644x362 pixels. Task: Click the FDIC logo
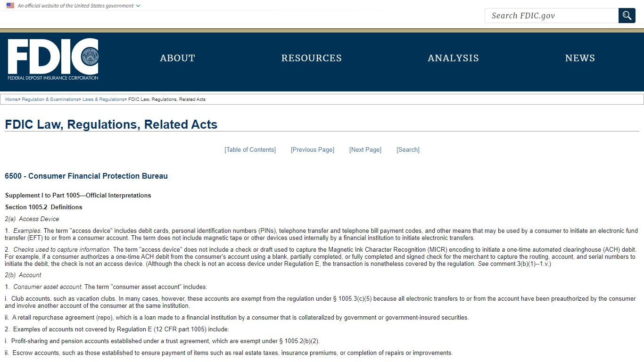coord(53,59)
